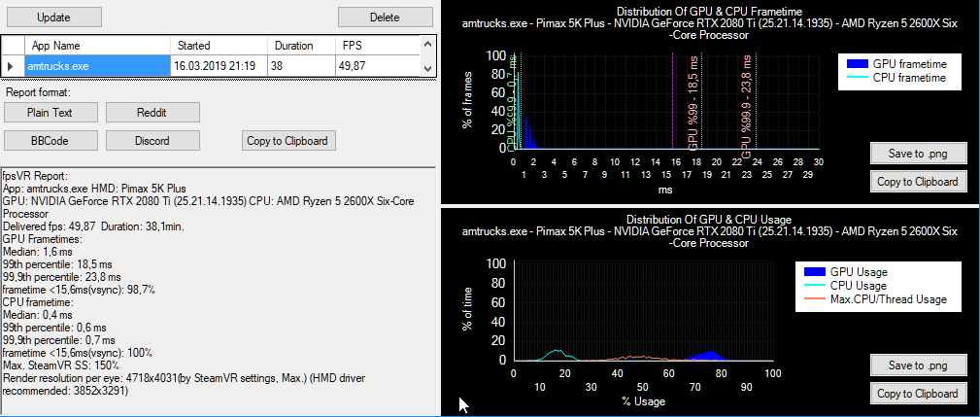
Task: Click the Delete button
Action: tap(385, 17)
